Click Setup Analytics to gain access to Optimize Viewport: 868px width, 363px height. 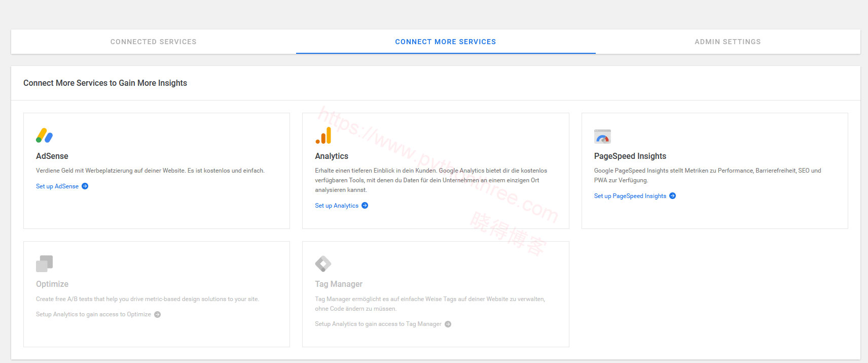pyautogui.click(x=93, y=314)
